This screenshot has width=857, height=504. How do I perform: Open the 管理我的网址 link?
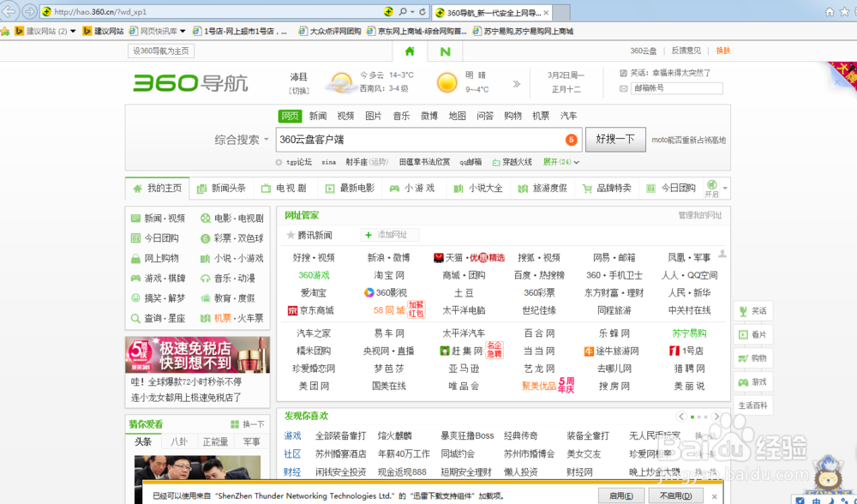(x=699, y=215)
